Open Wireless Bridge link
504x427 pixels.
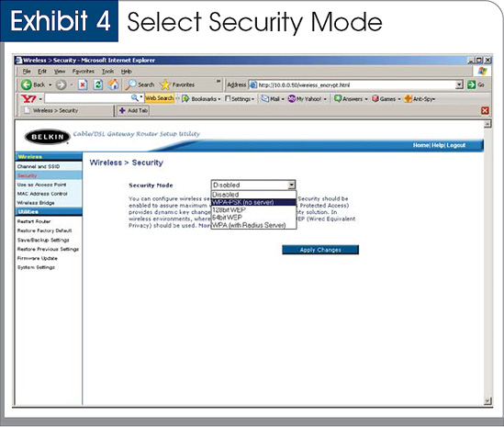pos(36,203)
